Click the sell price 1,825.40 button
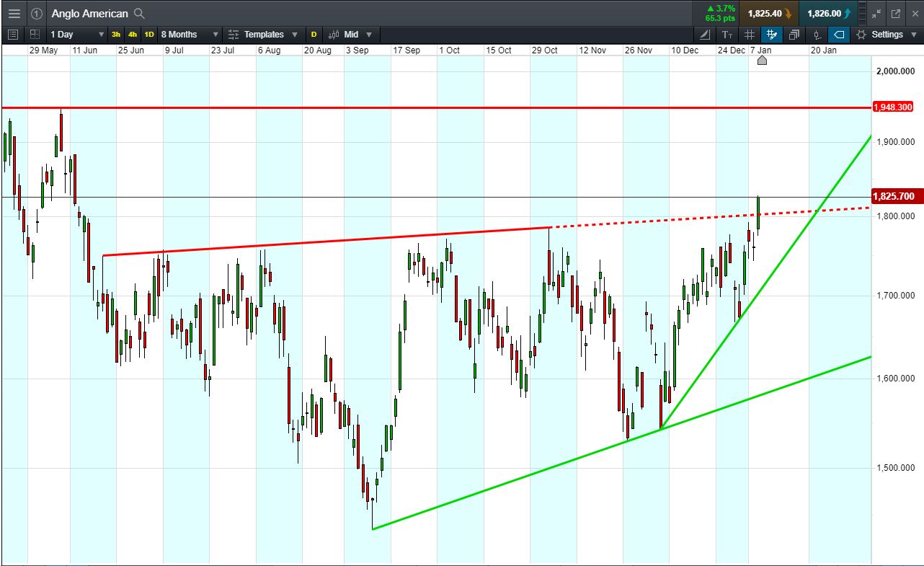 click(x=770, y=14)
